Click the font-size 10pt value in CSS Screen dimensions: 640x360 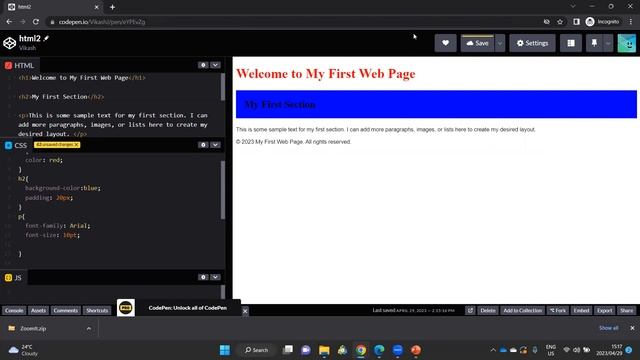[71, 235]
